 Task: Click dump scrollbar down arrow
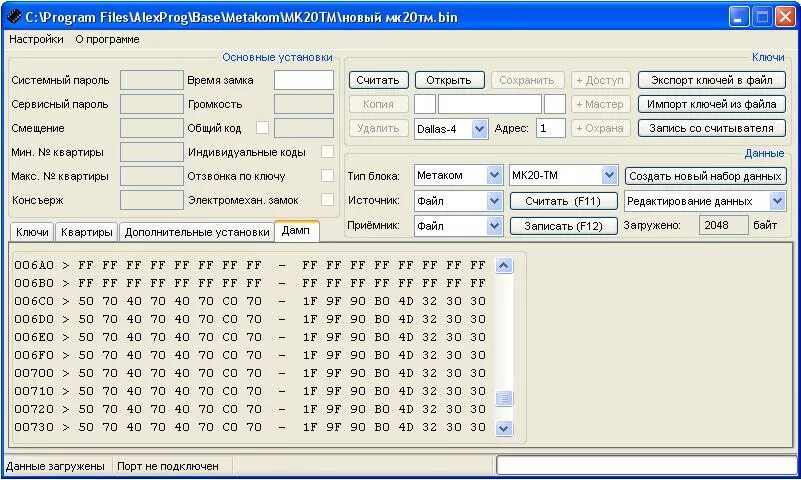504,428
